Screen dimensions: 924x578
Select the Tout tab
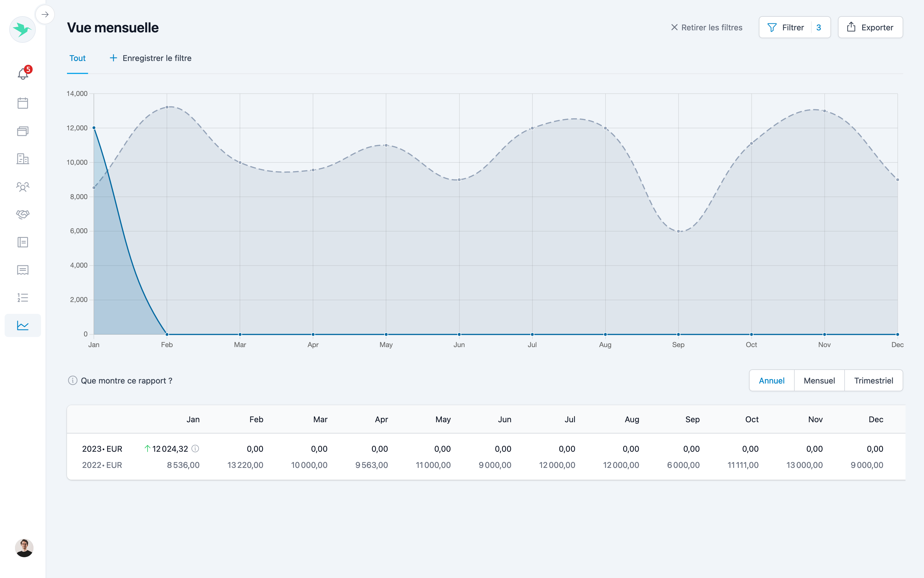pyautogui.click(x=77, y=58)
